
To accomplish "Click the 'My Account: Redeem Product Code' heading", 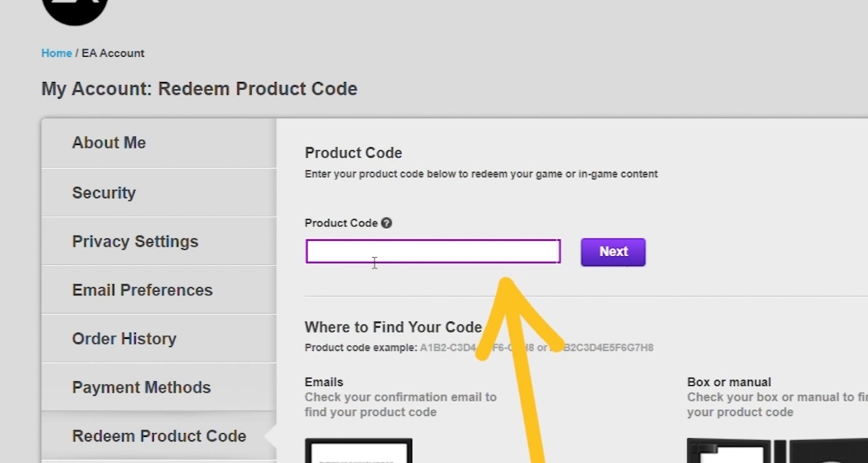I will (x=199, y=89).
